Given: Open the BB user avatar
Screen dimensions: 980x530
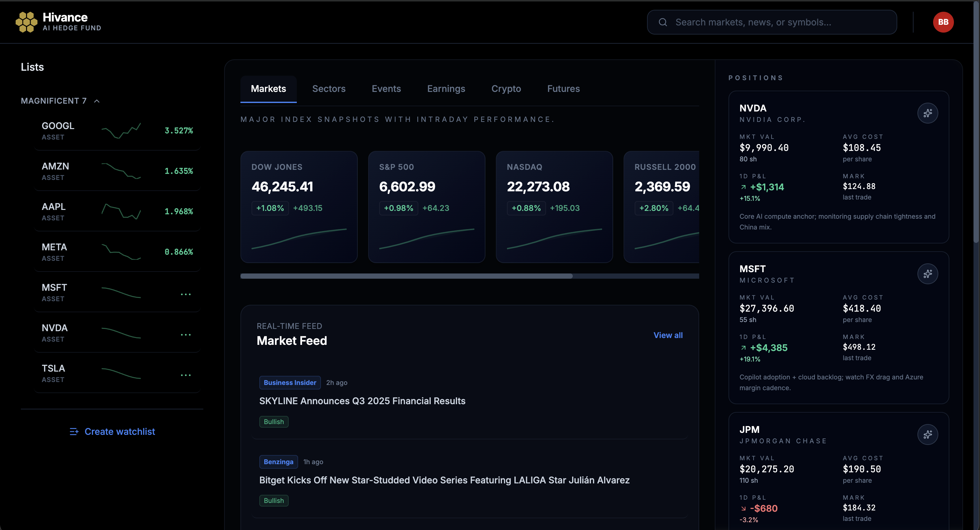Looking at the screenshot, I should (943, 22).
